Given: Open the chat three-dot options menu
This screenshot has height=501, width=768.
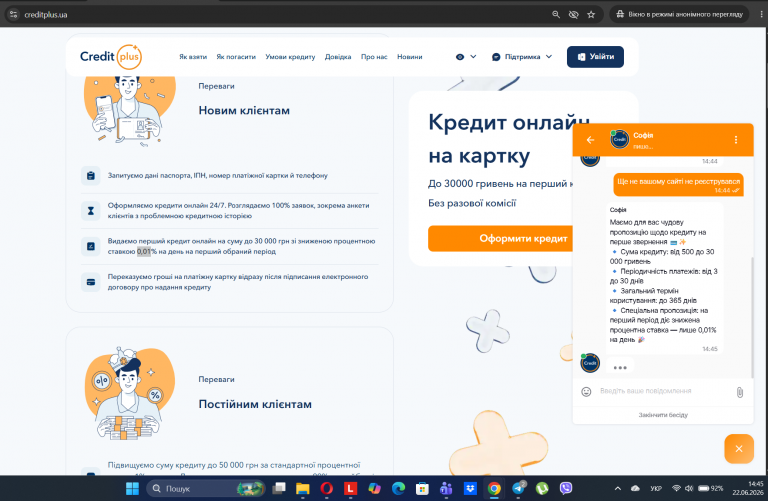Looking at the screenshot, I should 736,140.
